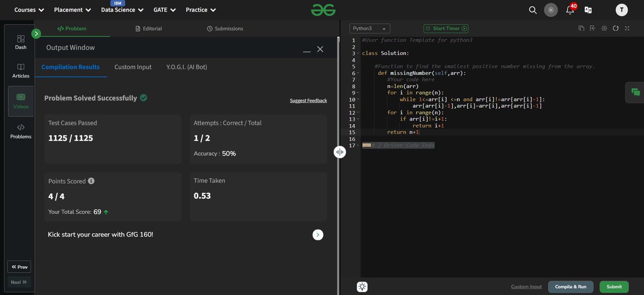Viewport: 644px width, 295px height.
Task: Click Custom Input link below editor
Action: 526,287
